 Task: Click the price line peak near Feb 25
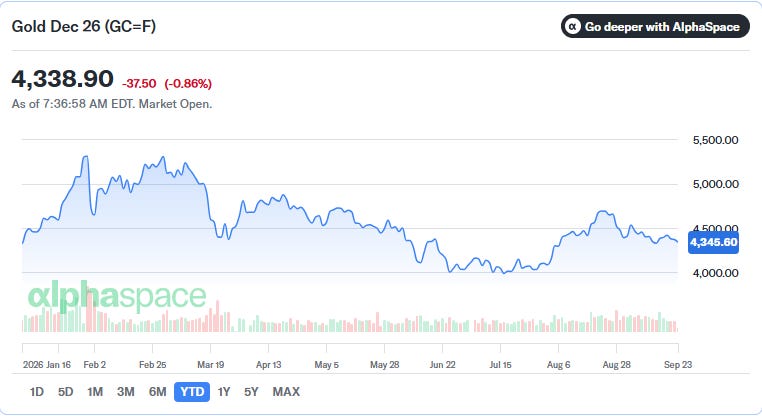point(163,157)
